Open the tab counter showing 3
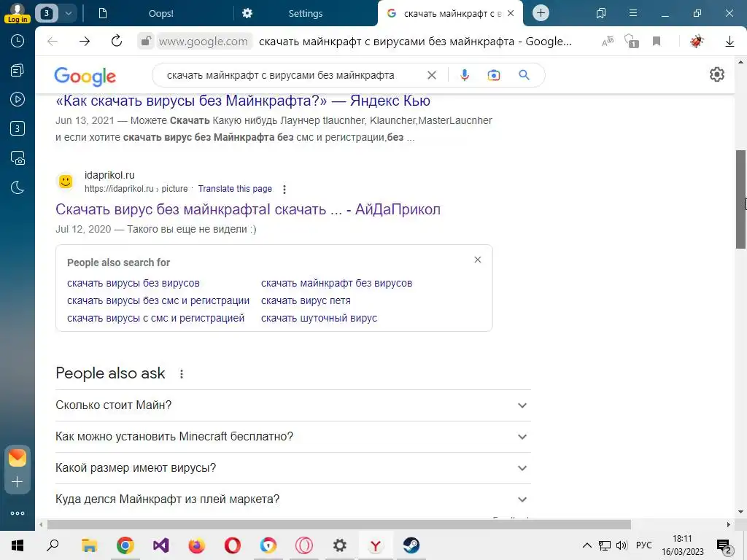The height and width of the screenshot is (560, 747). (47, 13)
